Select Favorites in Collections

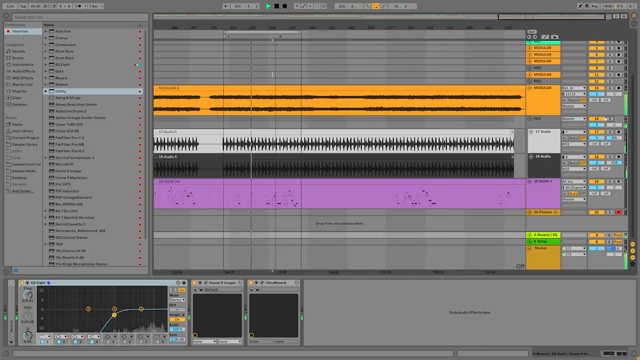[23, 31]
